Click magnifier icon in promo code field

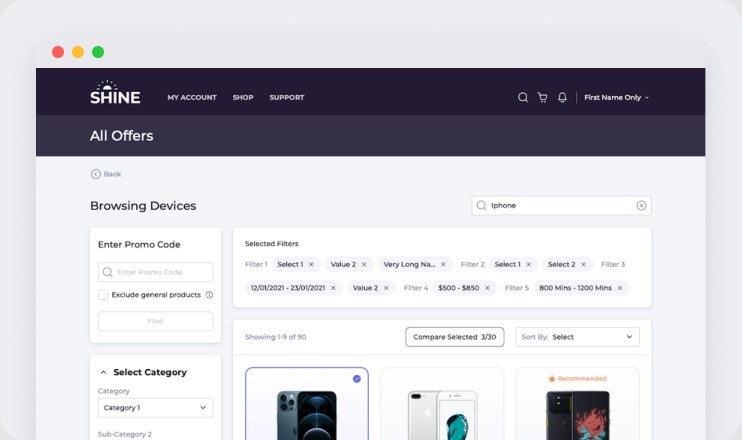point(107,272)
